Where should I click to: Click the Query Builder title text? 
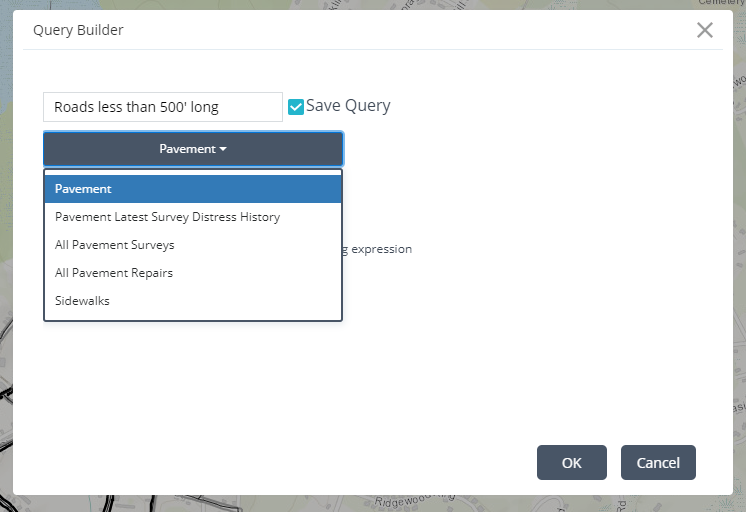tap(78, 30)
